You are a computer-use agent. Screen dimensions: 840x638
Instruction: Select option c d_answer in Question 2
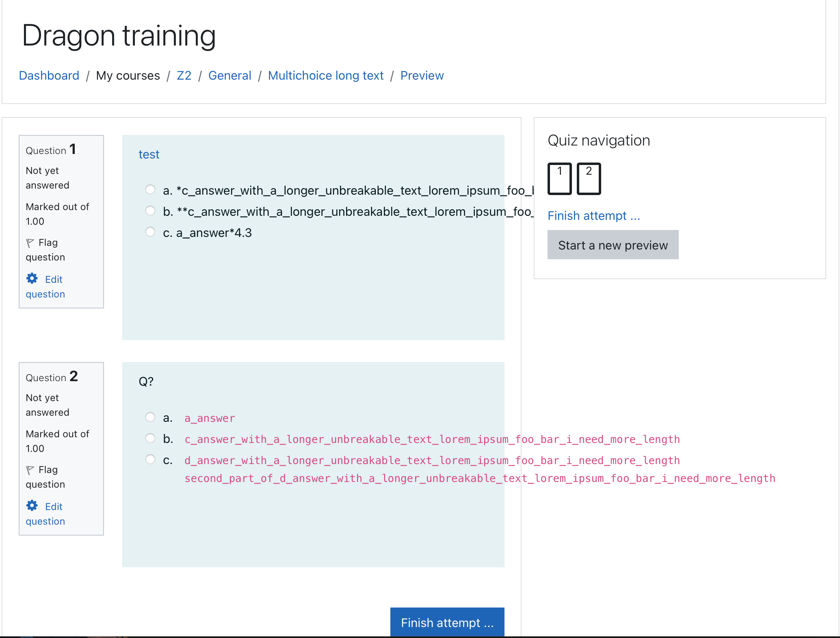tap(150, 459)
